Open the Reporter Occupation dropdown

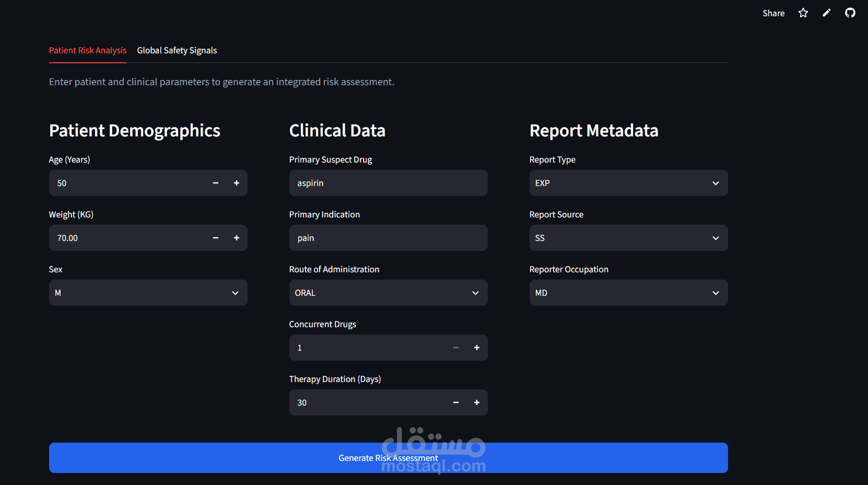(629, 293)
